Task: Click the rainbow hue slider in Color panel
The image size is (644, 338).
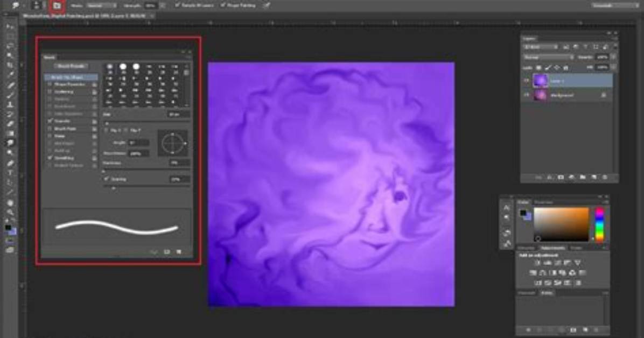Action: 600,224
